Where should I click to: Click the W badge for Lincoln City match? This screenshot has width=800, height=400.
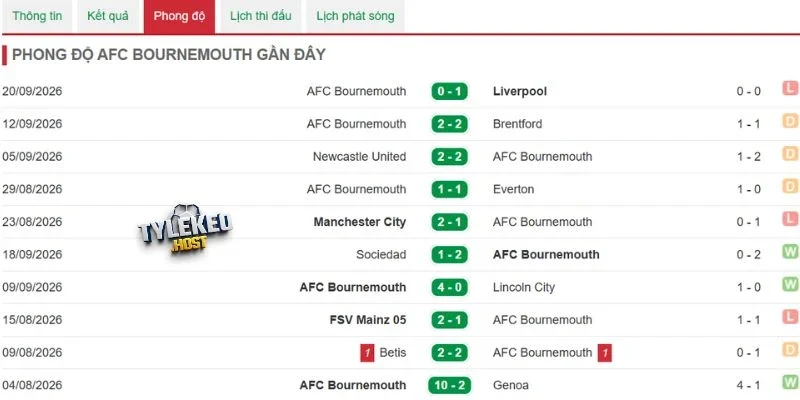pos(790,284)
